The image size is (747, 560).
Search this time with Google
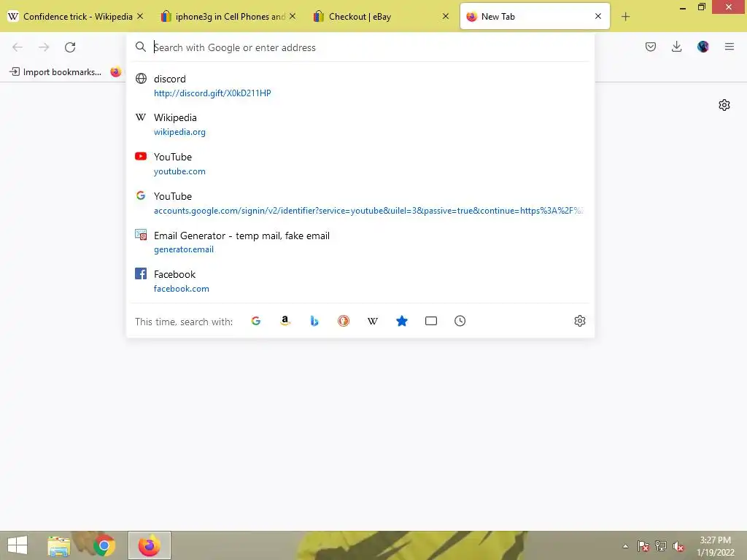(x=256, y=321)
